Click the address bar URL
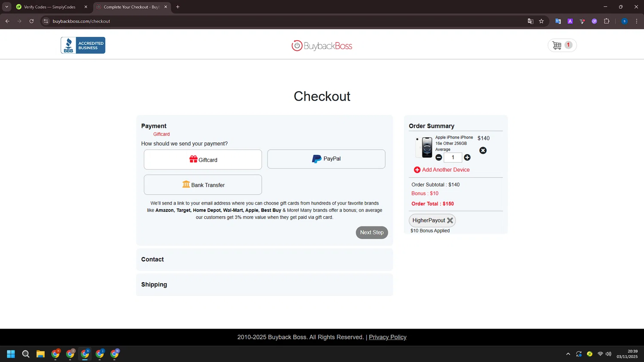The image size is (644, 362). click(x=82, y=21)
